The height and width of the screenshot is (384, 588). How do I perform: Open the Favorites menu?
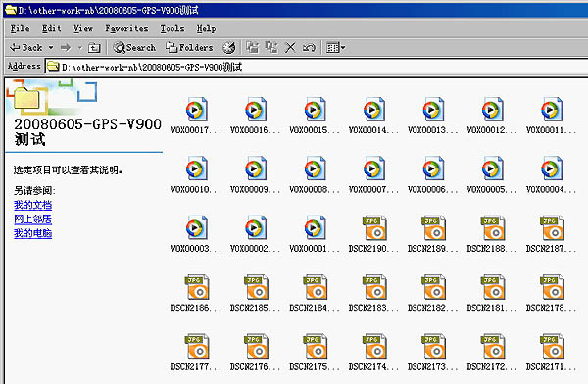click(x=126, y=28)
